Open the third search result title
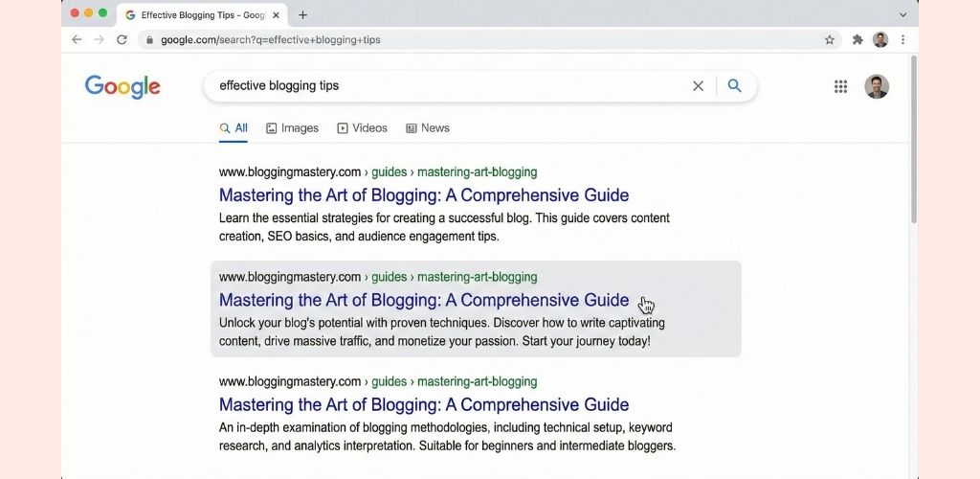This screenshot has height=479, width=980. [x=423, y=404]
